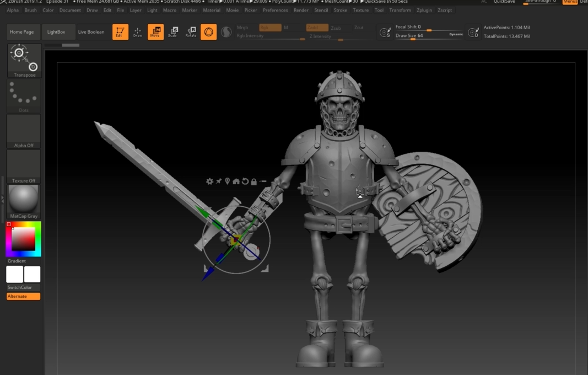Screen dimensions: 588x375
Task: Click the gear icon on the gizmo toolbar
Action: (x=210, y=180)
